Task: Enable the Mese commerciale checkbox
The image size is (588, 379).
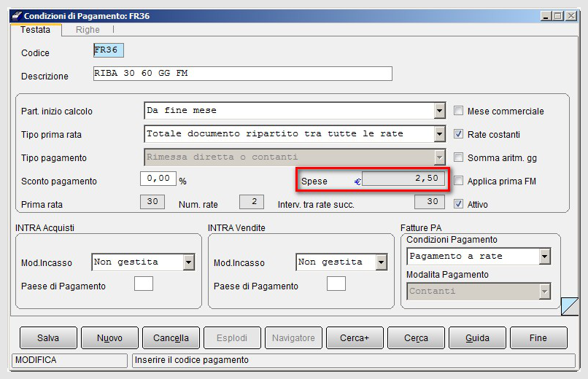Action: point(458,111)
